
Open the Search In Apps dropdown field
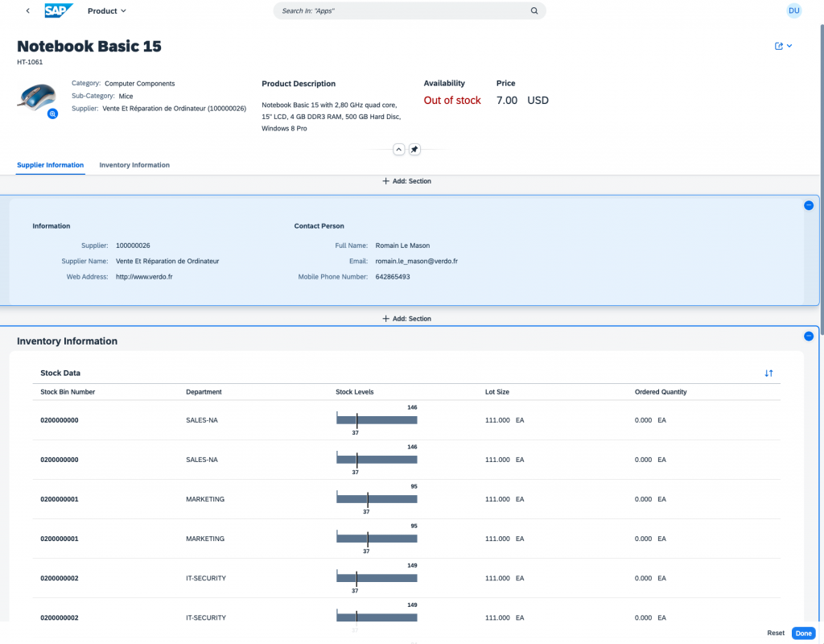(x=402, y=10)
